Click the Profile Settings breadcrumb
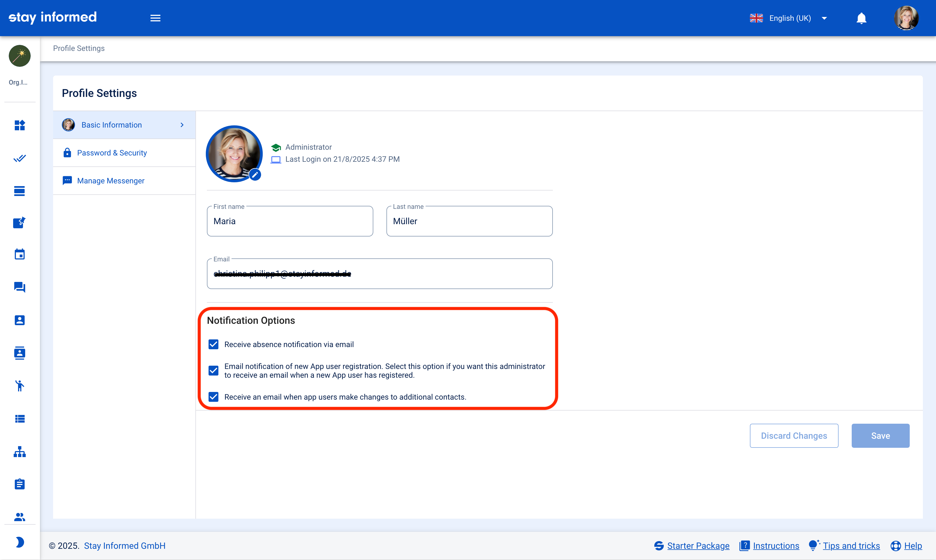 (79, 48)
